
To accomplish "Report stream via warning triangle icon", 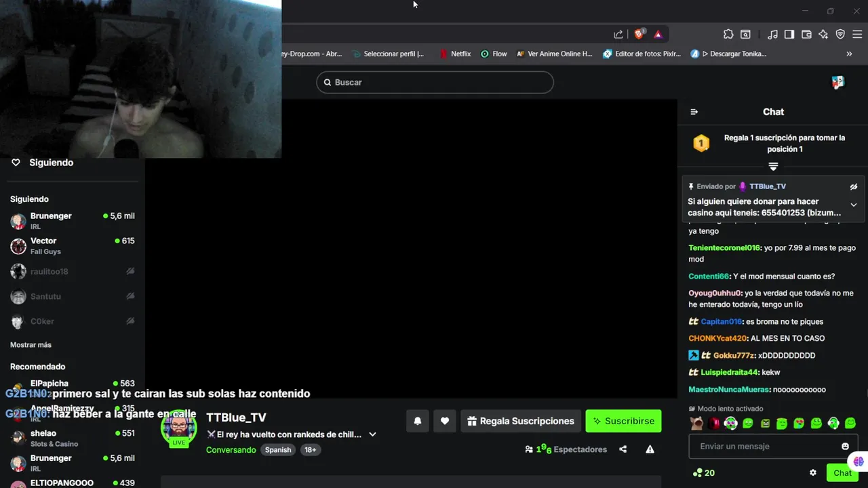I will tap(650, 449).
